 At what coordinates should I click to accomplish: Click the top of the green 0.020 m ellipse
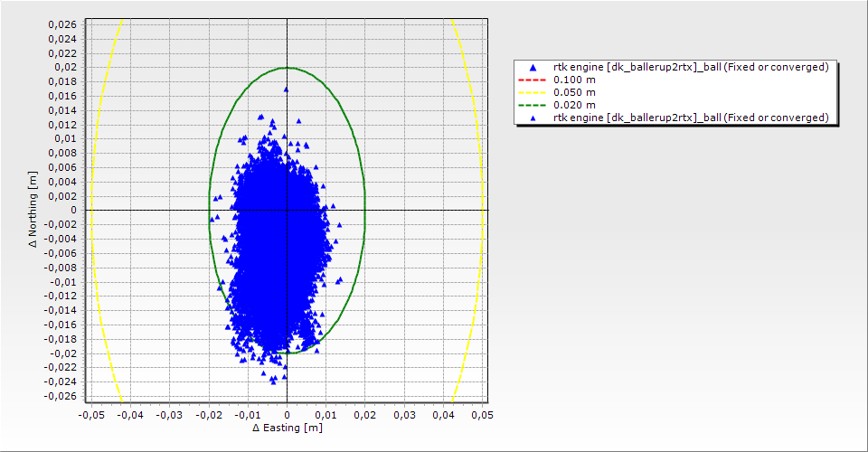pos(287,68)
